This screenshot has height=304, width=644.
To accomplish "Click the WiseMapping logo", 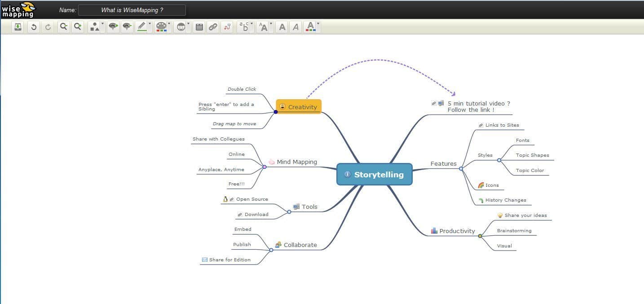I will (x=18, y=9).
